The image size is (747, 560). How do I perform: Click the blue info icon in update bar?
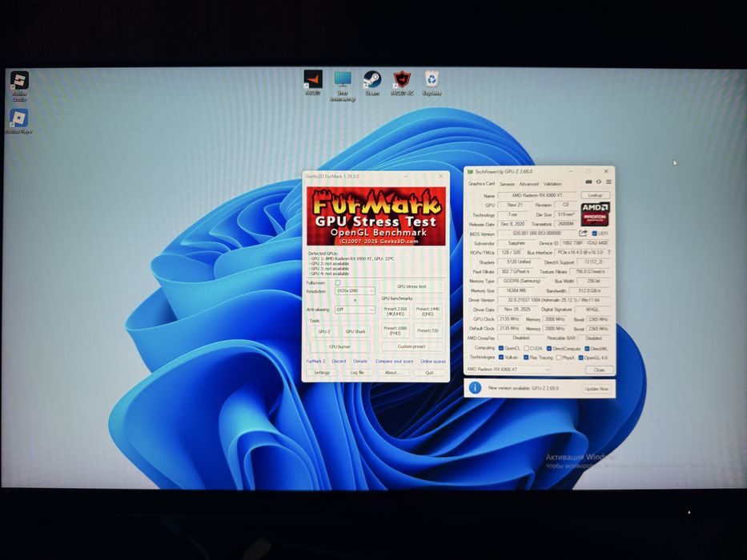pos(475,388)
